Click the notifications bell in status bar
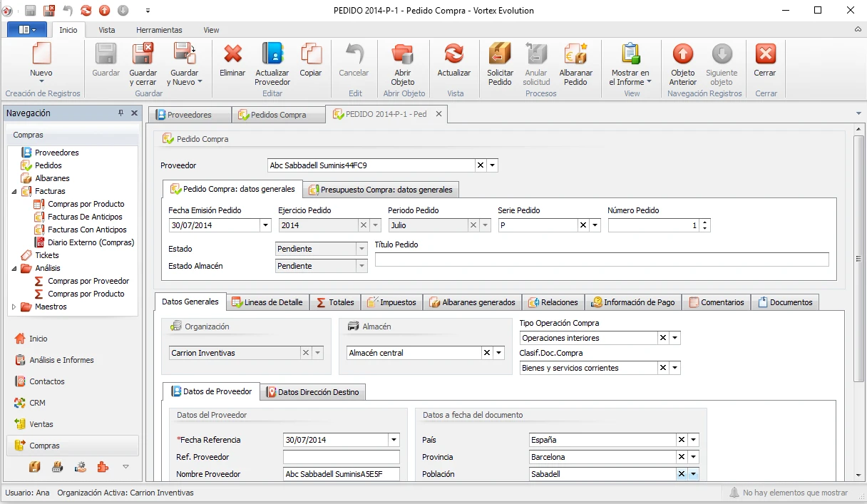Screen dimensions: 867x504 pos(734,493)
